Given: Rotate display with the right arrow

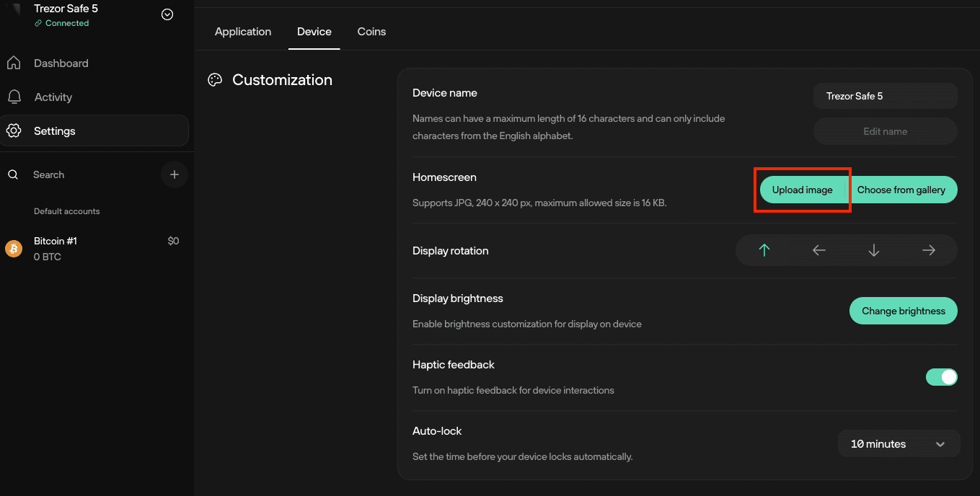Looking at the screenshot, I should 929,251.
